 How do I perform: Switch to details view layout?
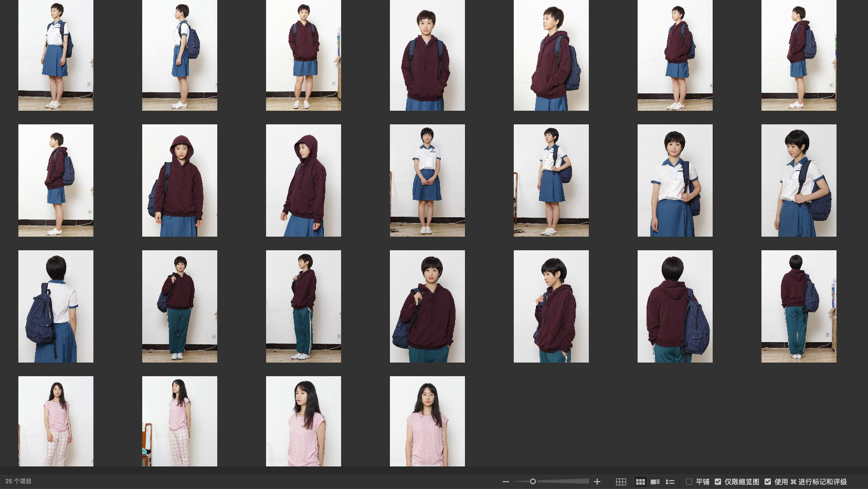click(655, 482)
